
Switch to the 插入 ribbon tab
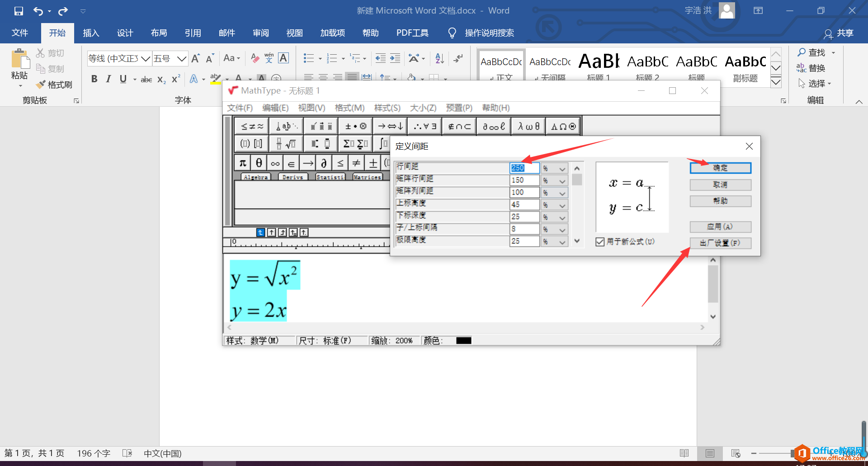pos(91,33)
